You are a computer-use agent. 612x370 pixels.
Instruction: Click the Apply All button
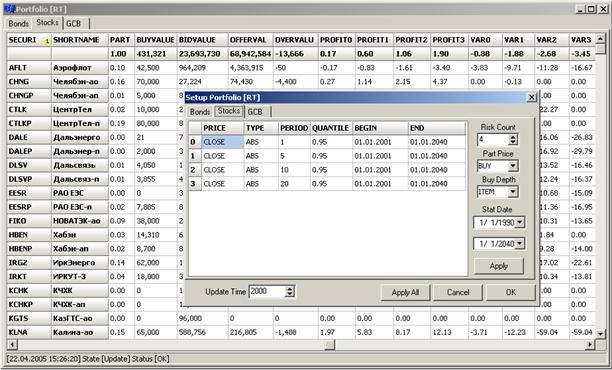[405, 292]
